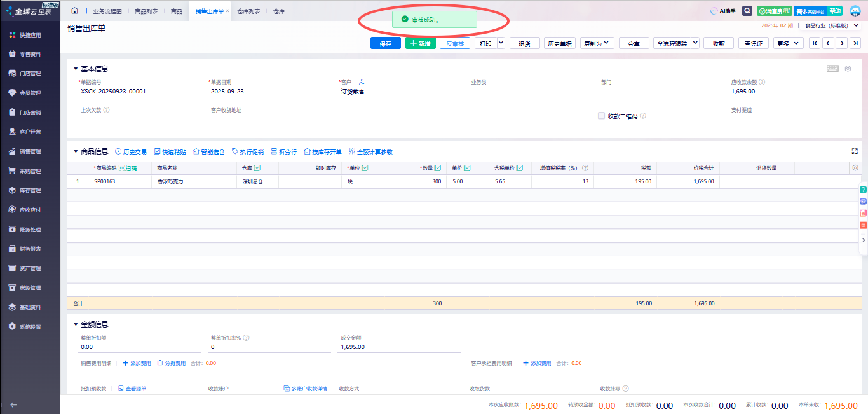The image size is (868, 414).
Task: Click the 反审核 button
Action: click(454, 44)
